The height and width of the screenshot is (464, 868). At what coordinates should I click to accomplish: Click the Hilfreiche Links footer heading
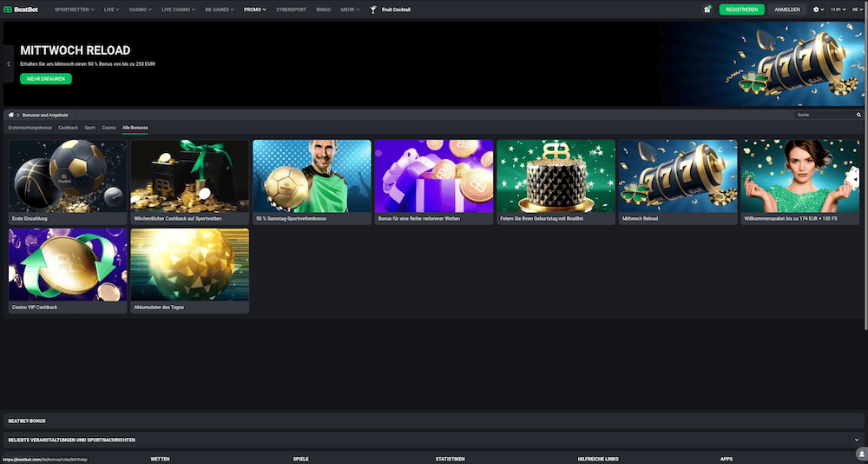[x=598, y=459]
